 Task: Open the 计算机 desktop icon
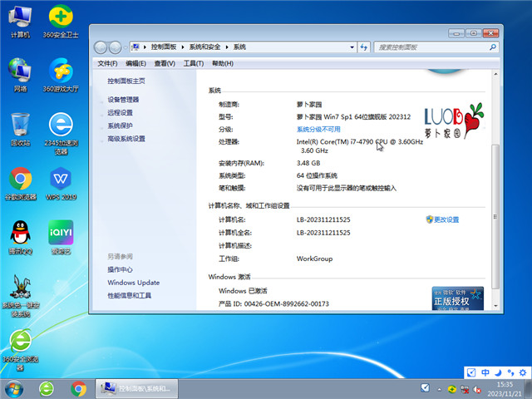point(20,22)
